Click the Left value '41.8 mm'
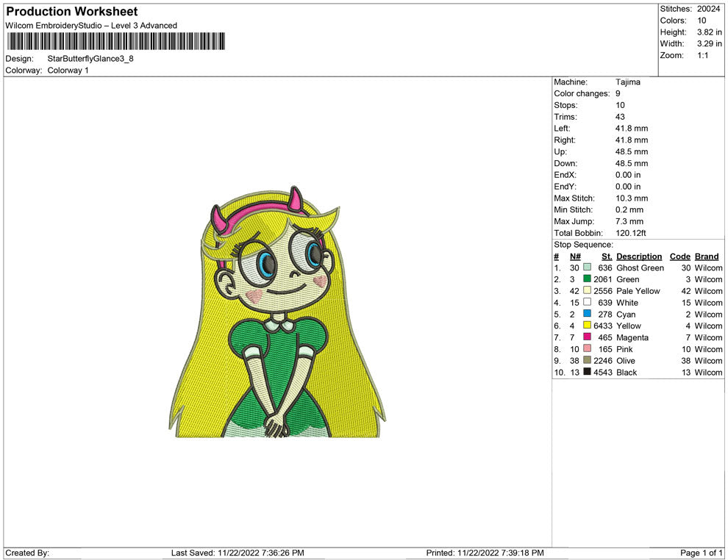Screen dimensions: 728x560 click(x=632, y=129)
